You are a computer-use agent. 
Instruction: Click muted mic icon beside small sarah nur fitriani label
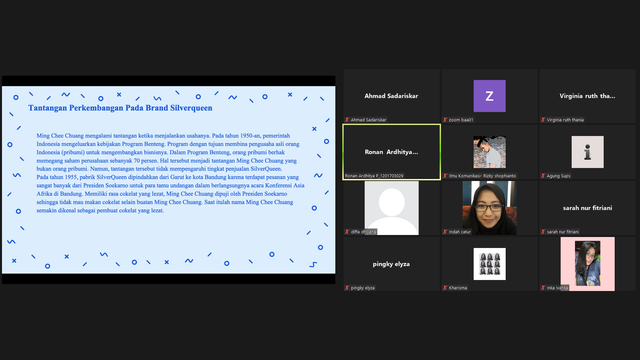point(543,232)
